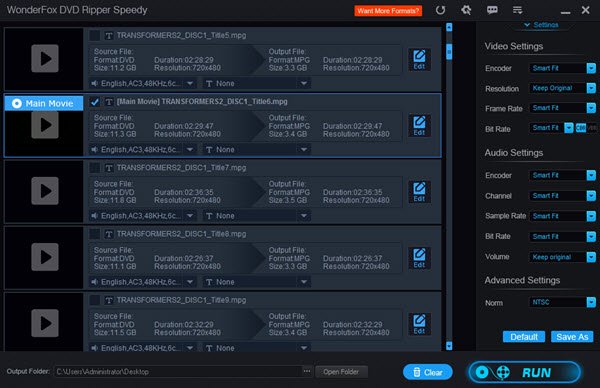Image resolution: width=600 pixels, height=388 pixels.
Task: Expand the Norm NTSC dropdown
Action: [x=562, y=302]
